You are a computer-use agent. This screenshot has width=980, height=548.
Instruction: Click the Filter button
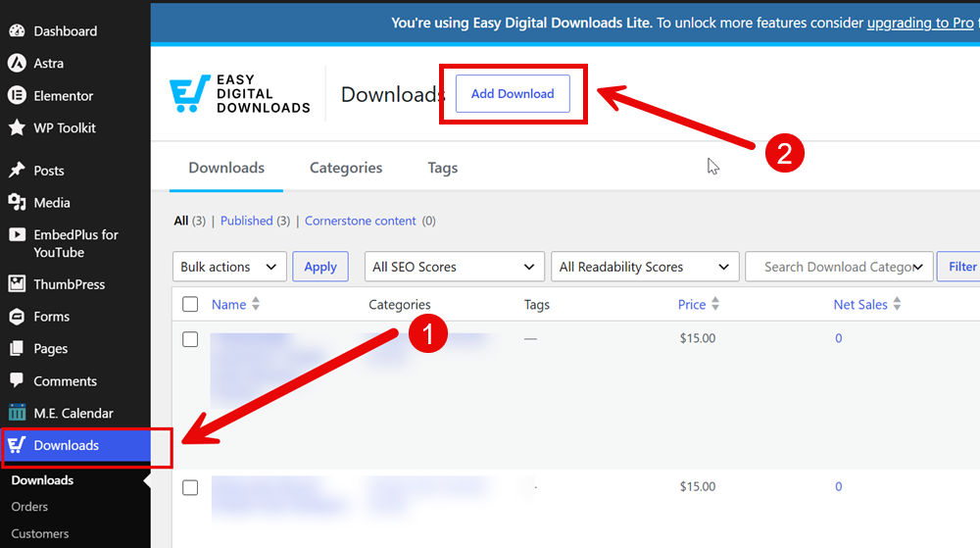tap(961, 267)
